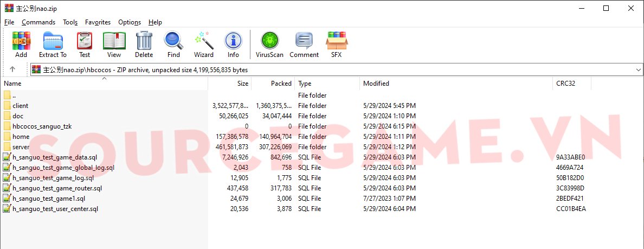
Task: Open the Favorites menu
Action: click(x=98, y=22)
